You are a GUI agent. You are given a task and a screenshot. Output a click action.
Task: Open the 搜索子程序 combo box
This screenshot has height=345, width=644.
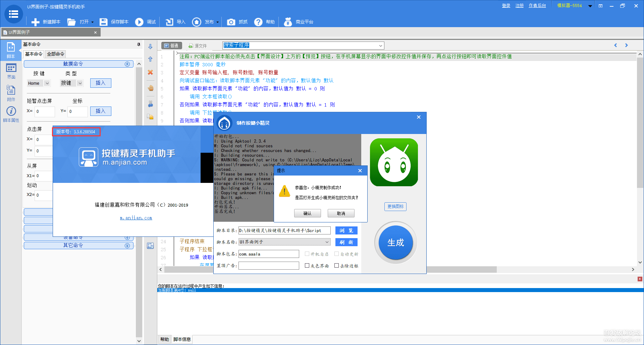303,45
